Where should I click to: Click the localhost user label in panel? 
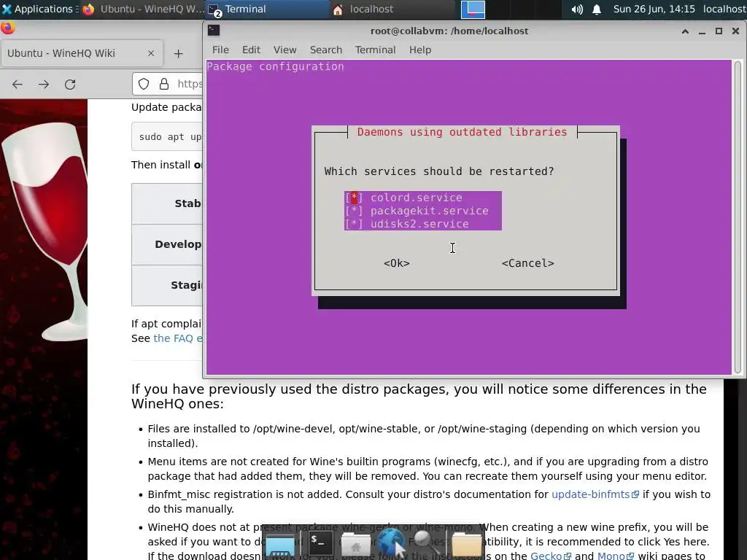(724, 9)
